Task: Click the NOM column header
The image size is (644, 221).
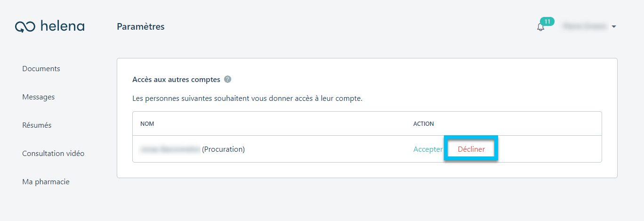Action: [x=147, y=124]
